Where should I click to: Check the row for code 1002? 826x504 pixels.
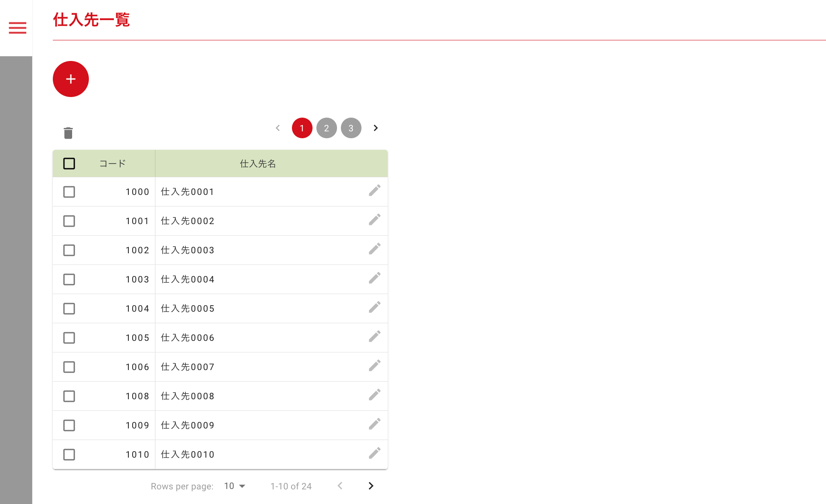click(69, 250)
